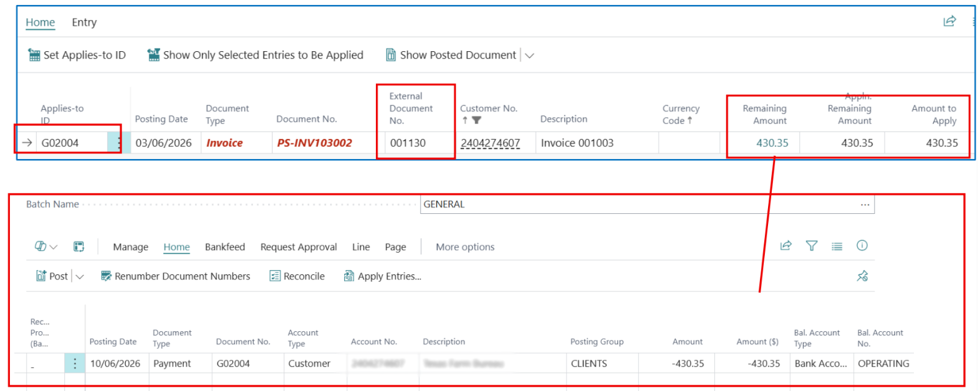
Task: Expand the Post dropdown arrow
Action: (x=80, y=277)
